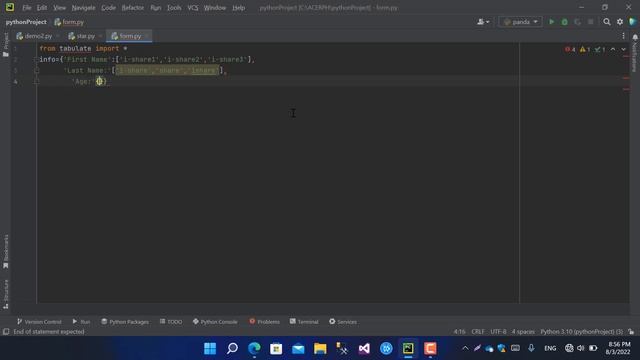
Task: Open the Terminal tool window
Action: click(304, 322)
